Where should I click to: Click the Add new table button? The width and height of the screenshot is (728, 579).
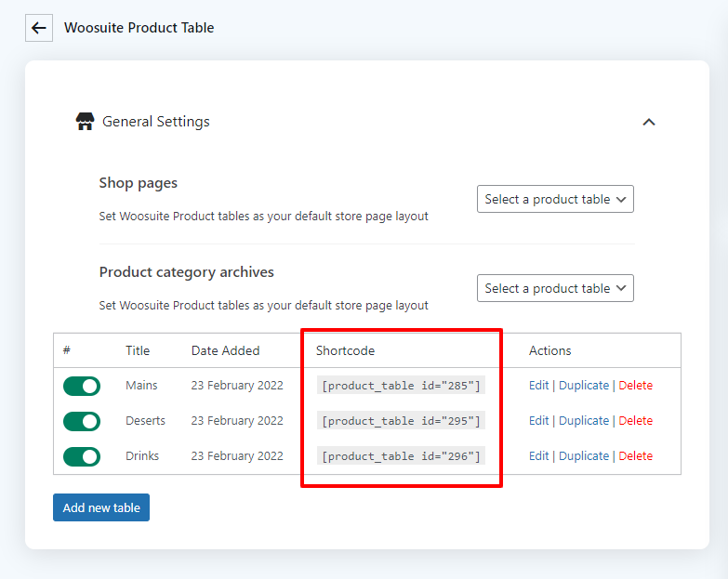click(x=101, y=507)
